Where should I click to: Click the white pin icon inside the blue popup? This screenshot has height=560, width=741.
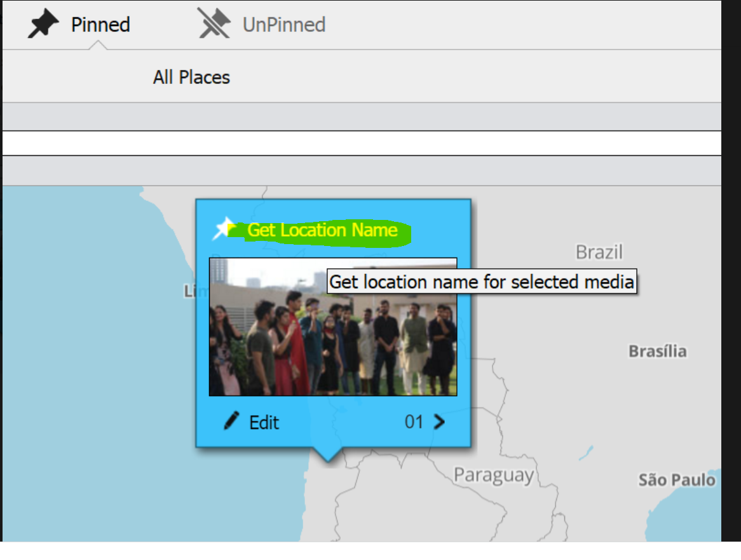[222, 228]
